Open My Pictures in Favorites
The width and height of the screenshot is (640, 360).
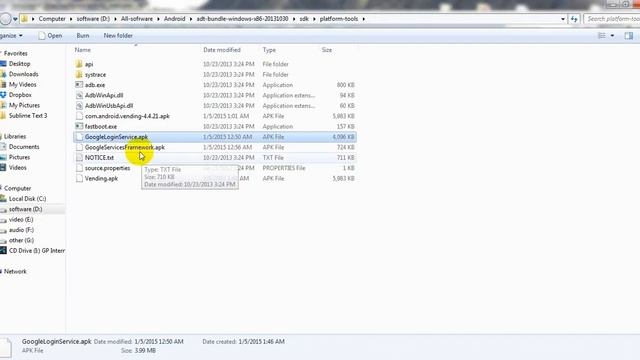click(24, 105)
